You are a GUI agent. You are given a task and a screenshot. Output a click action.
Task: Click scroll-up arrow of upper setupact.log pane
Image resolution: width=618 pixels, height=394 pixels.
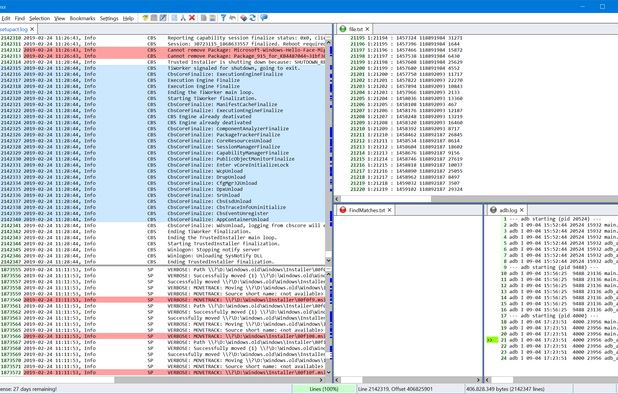tap(328, 42)
